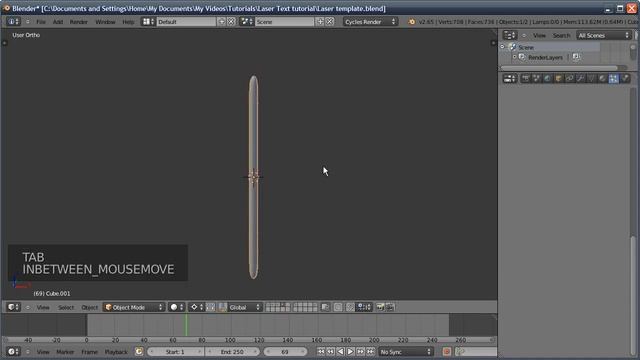Add a new screen layout
Image resolution: width=640 pixels, height=360 pixels.
click(222, 22)
